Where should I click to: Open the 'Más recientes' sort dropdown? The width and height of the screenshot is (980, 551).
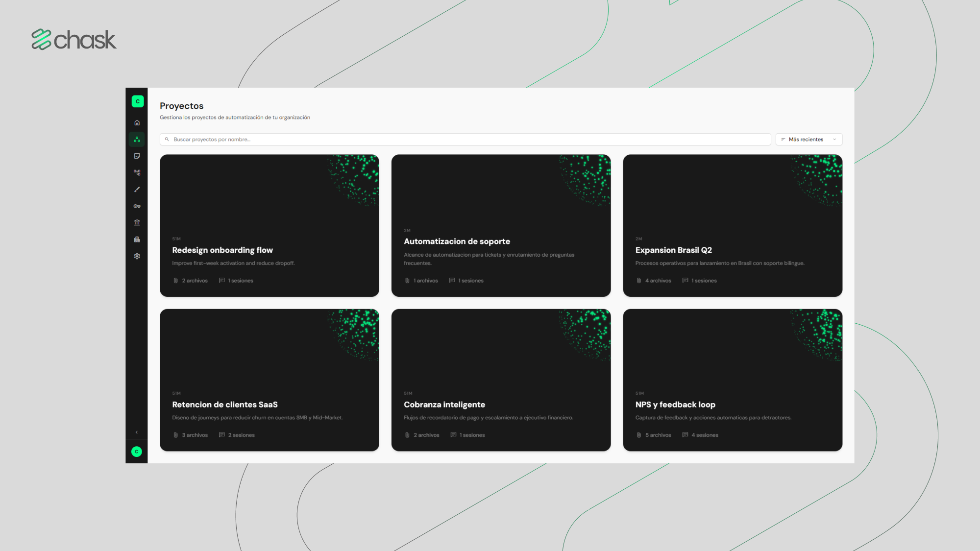tap(808, 140)
